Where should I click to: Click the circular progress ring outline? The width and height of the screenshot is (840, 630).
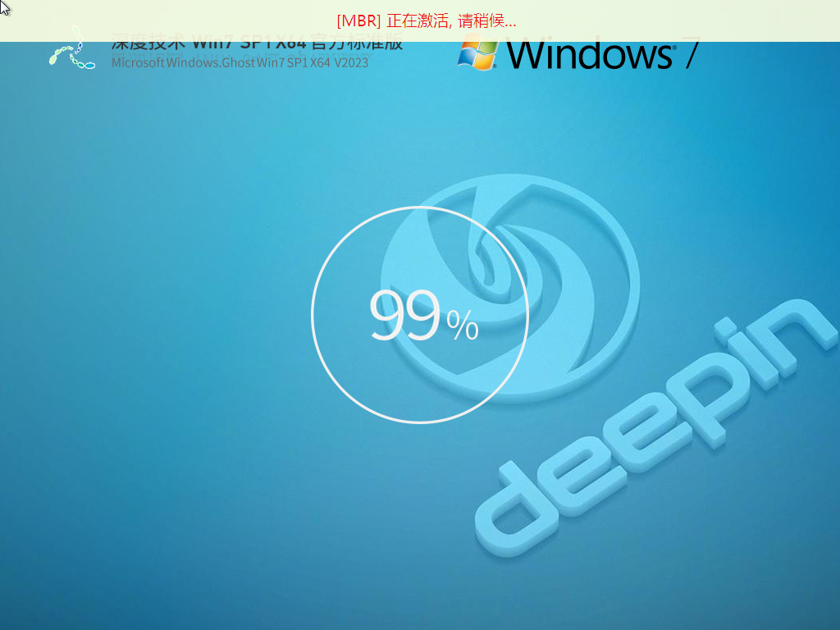(x=313, y=315)
